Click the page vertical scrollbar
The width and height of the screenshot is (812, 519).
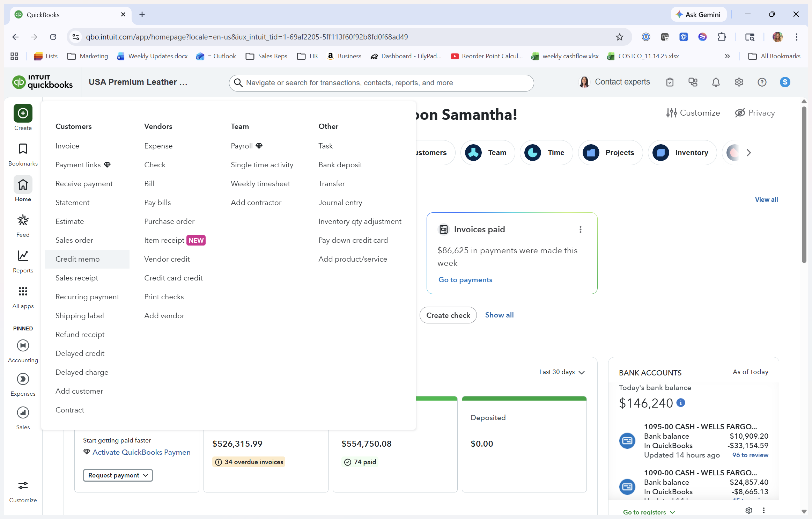804,185
